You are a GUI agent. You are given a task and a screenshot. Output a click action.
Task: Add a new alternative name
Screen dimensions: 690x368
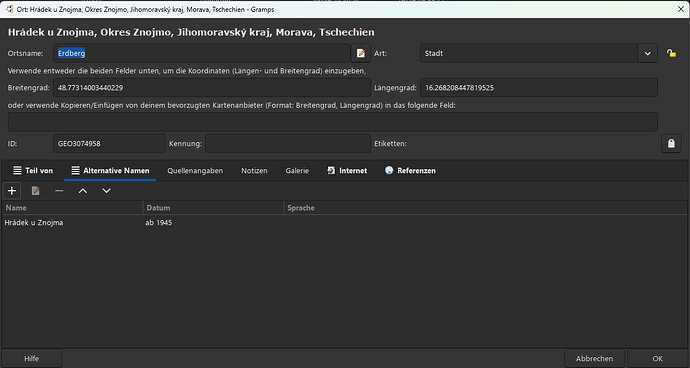[12, 191]
